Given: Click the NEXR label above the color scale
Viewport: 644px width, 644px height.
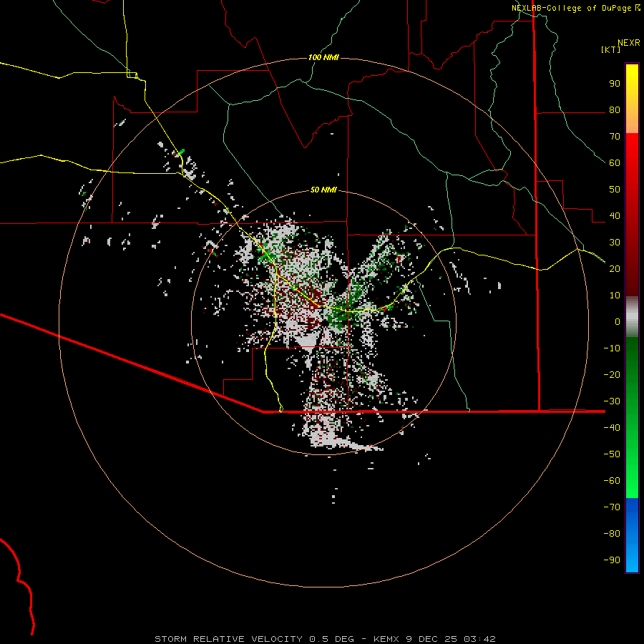Looking at the screenshot, I should (629, 43).
